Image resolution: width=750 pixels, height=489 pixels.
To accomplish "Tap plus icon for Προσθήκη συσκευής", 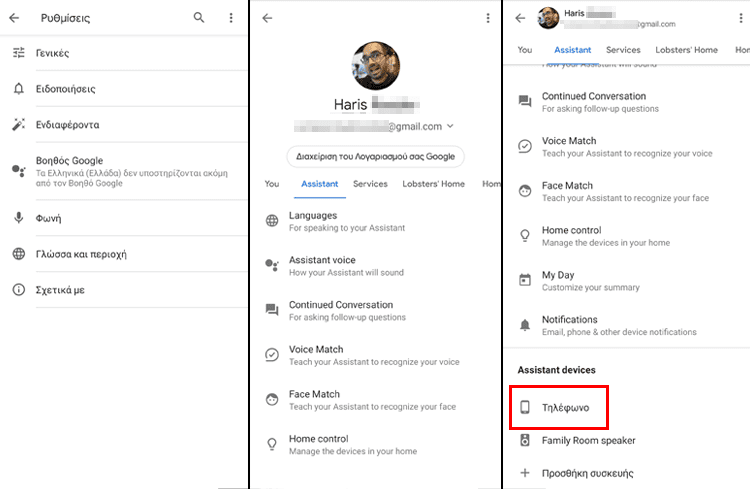I will (525, 473).
